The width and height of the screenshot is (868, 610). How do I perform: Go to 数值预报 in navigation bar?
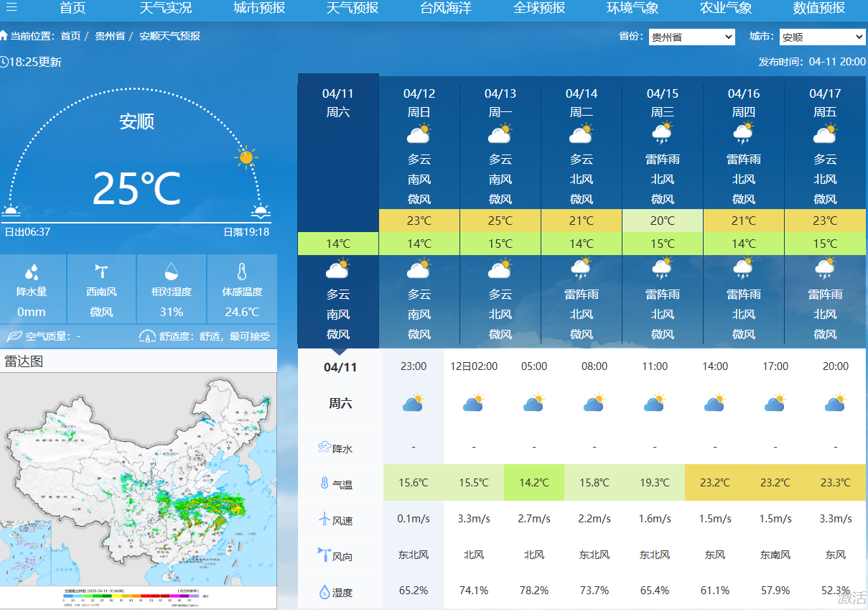[819, 8]
